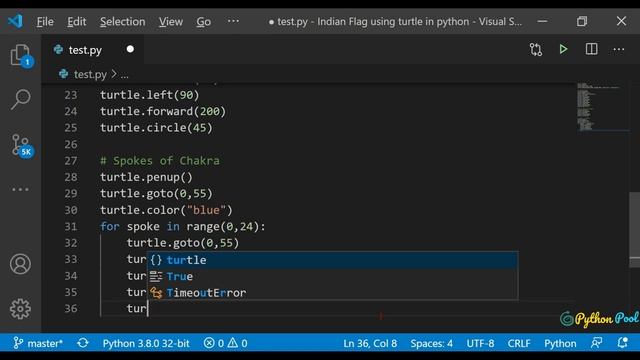The height and width of the screenshot is (360, 640).
Task: Click on turtle.circle(45) code line
Action: [156, 128]
